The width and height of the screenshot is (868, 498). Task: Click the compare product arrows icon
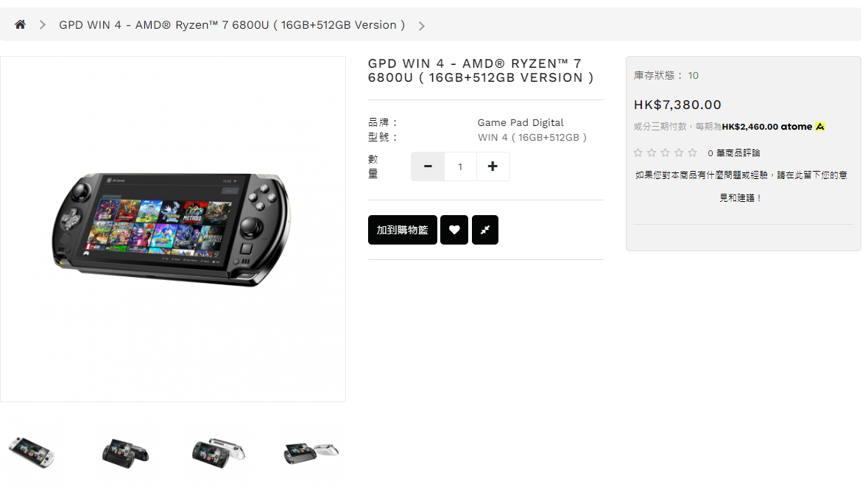coord(485,230)
